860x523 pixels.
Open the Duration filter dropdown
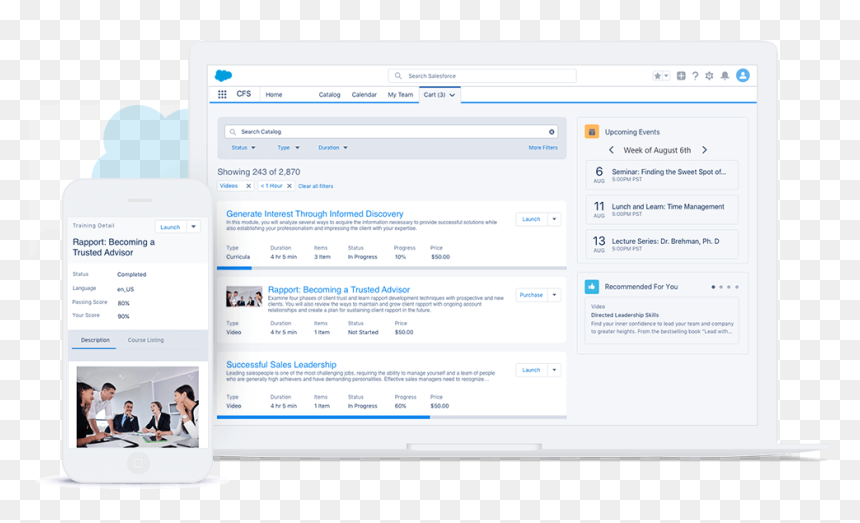(x=332, y=147)
